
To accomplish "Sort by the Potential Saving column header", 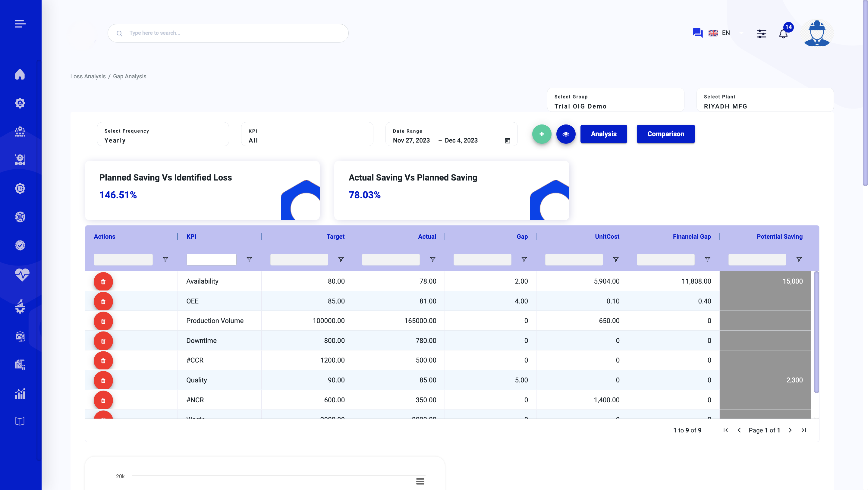I will click(x=780, y=237).
